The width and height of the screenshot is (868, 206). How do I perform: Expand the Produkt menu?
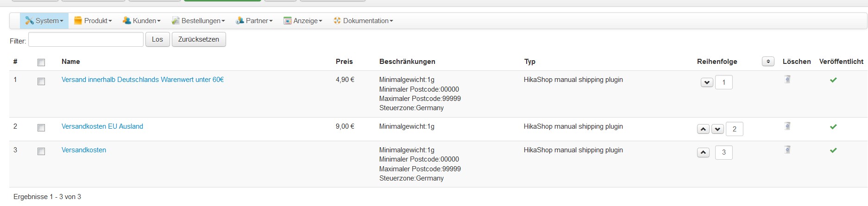point(93,21)
